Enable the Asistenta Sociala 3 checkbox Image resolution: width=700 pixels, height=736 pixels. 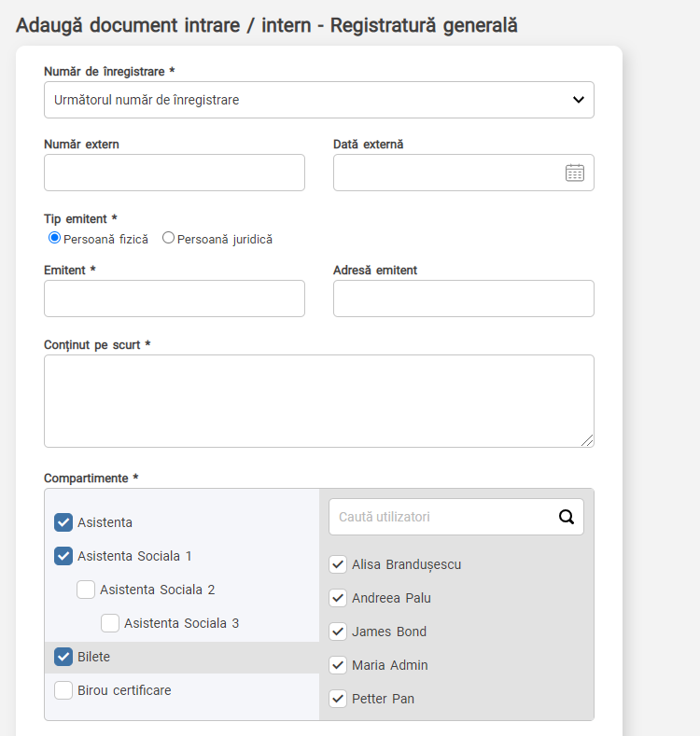click(110, 623)
